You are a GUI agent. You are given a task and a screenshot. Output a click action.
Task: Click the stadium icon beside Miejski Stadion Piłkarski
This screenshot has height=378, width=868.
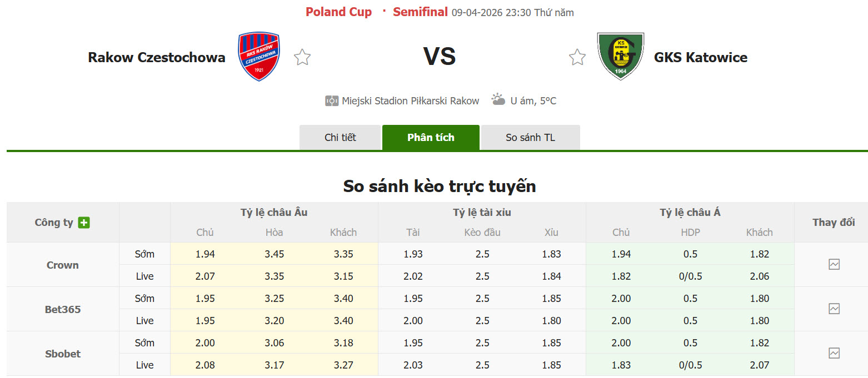331,100
